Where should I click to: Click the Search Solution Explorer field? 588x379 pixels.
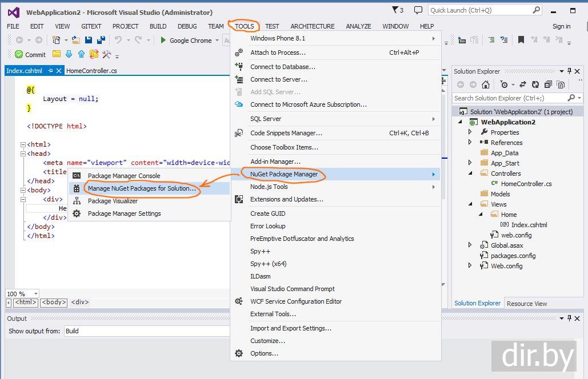pos(509,98)
